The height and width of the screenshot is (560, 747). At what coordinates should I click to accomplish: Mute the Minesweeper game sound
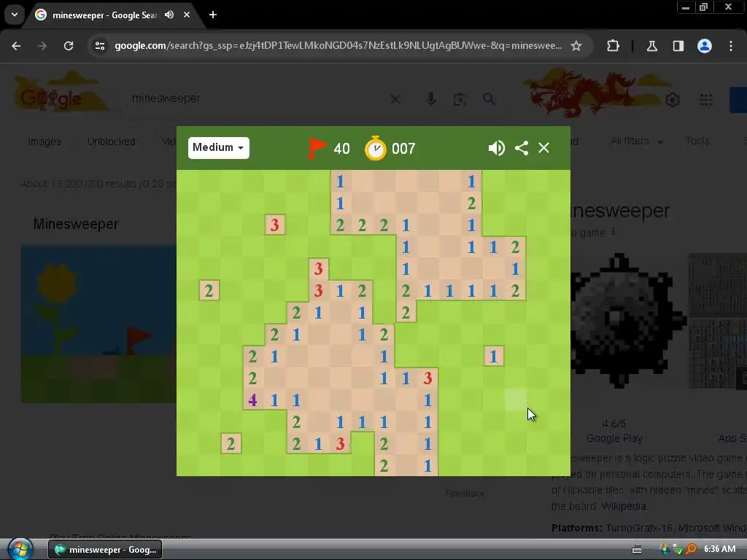(x=496, y=148)
